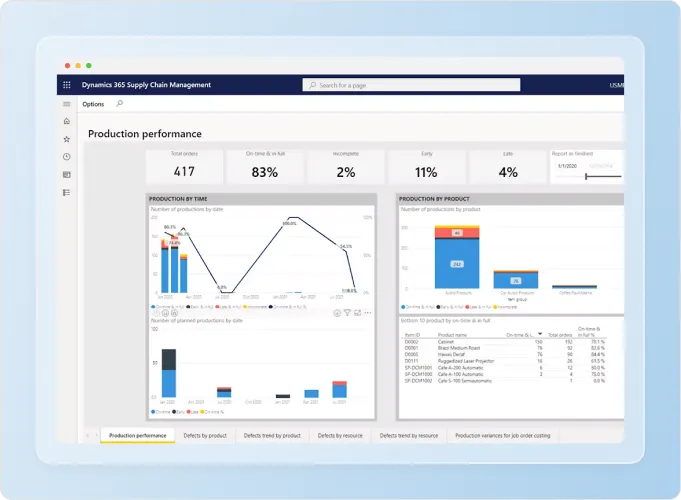
Task: Open the chart filter funnel icon
Action: 347,313
